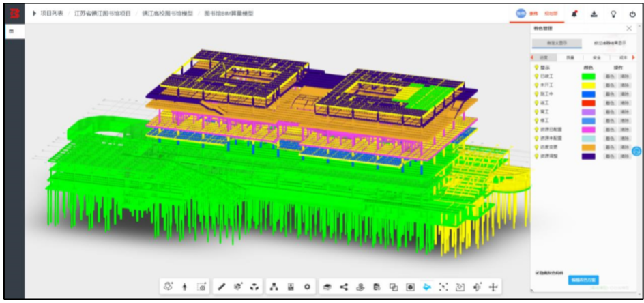644x303 pixels.
Task: Open the hierarchy tree structure icon
Action: point(274,287)
